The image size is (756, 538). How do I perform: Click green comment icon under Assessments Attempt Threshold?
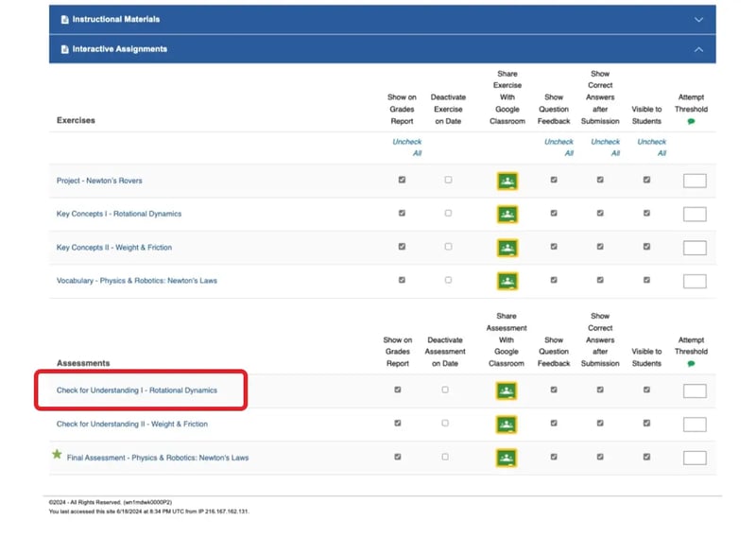[x=691, y=364]
